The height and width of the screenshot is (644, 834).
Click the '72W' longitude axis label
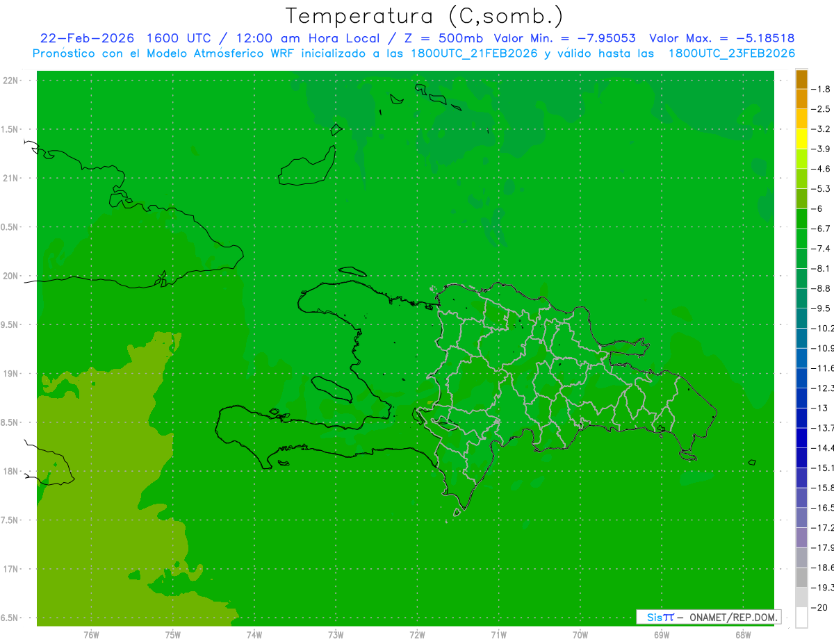tap(417, 635)
